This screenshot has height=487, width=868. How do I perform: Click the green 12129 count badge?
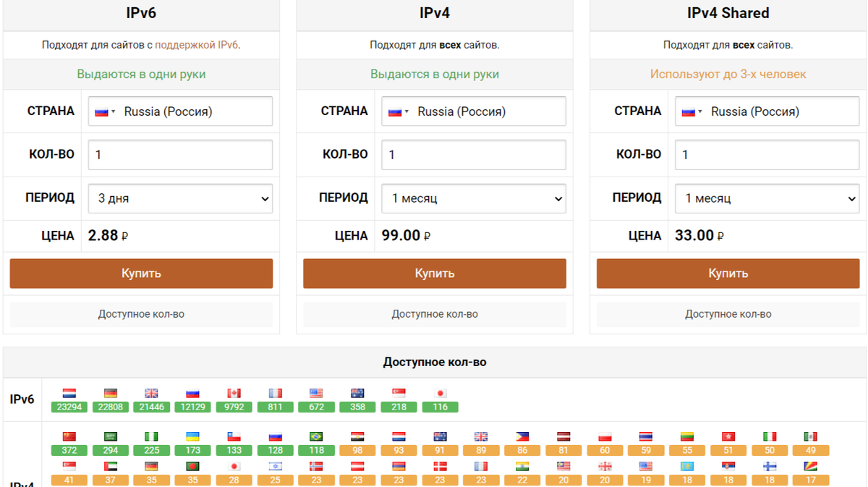[192, 407]
